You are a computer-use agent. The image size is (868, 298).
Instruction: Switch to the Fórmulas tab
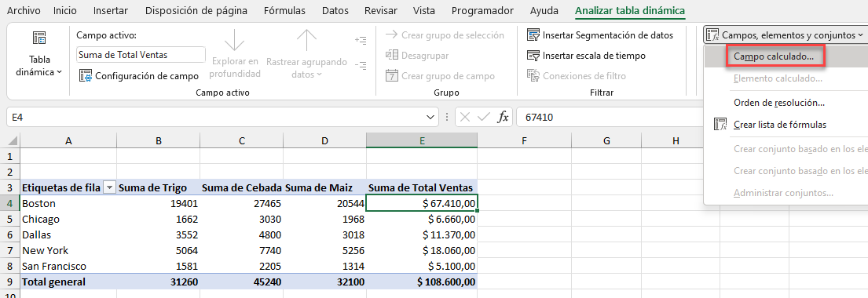point(284,10)
